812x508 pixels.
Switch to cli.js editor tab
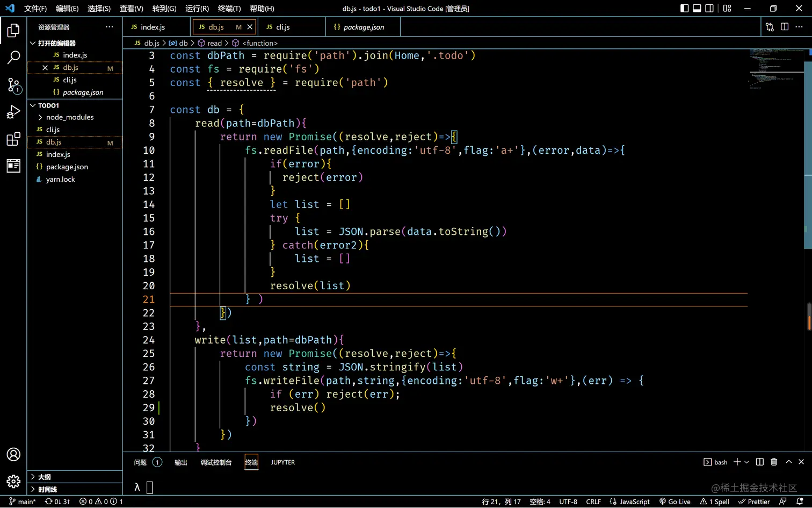[x=292, y=27]
